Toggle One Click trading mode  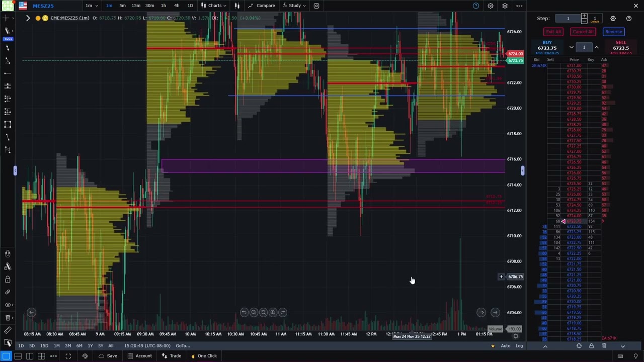click(x=204, y=356)
